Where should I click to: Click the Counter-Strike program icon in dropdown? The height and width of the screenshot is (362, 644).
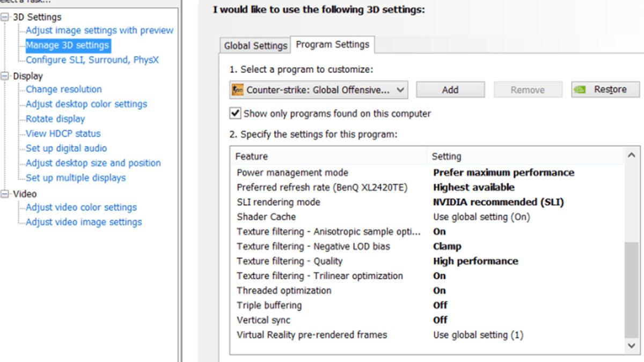point(237,90)
